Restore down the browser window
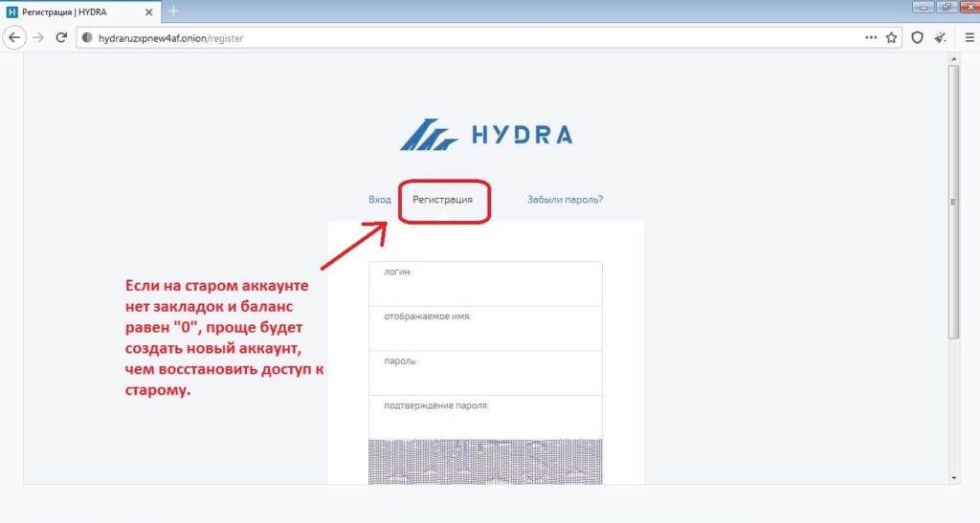This screenshot has width=980, height=523. point(947,7)
